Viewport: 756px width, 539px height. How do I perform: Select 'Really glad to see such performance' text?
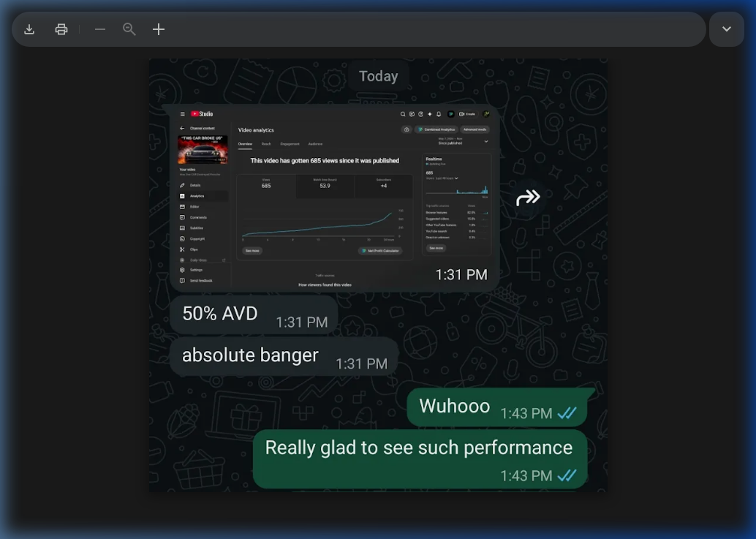coord(418,448)
